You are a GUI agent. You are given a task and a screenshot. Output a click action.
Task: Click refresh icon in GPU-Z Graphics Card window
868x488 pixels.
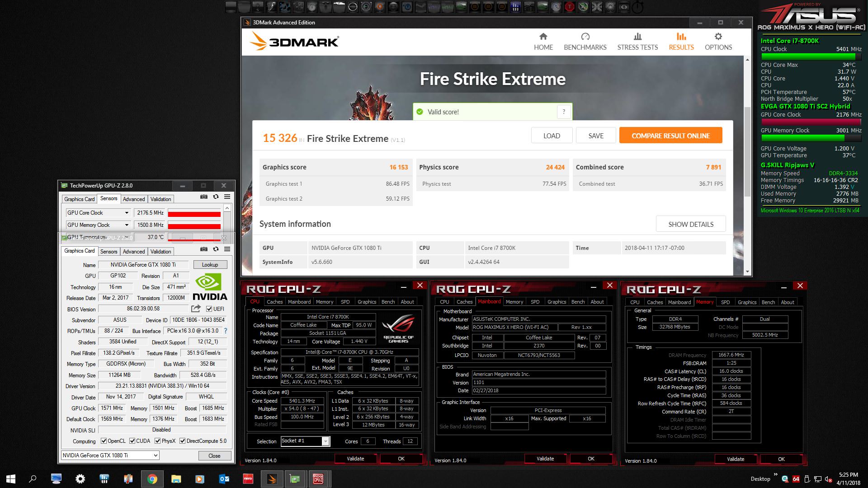click(x=216, y=249)
